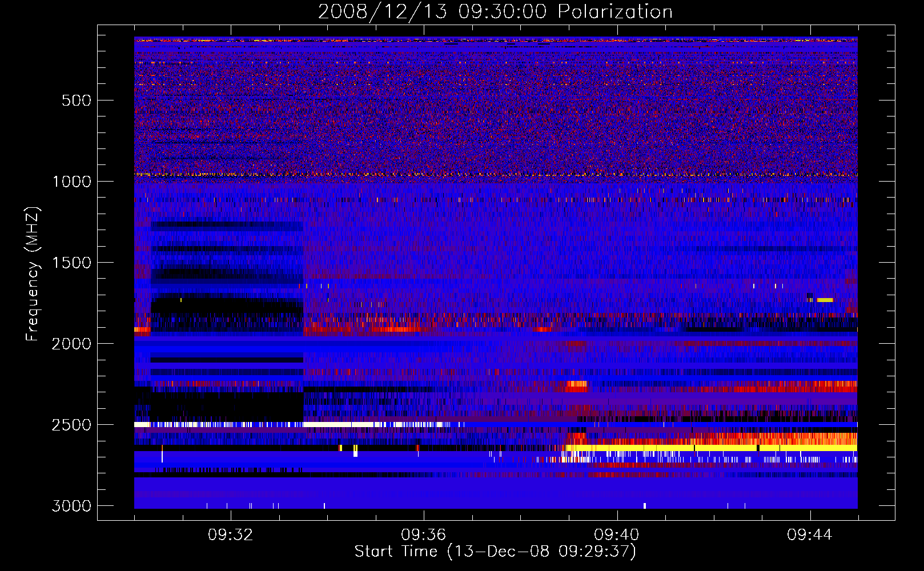Click the '09:44' time axis label
This screenshot has width=924, height=571.
[x=810, y=535]
